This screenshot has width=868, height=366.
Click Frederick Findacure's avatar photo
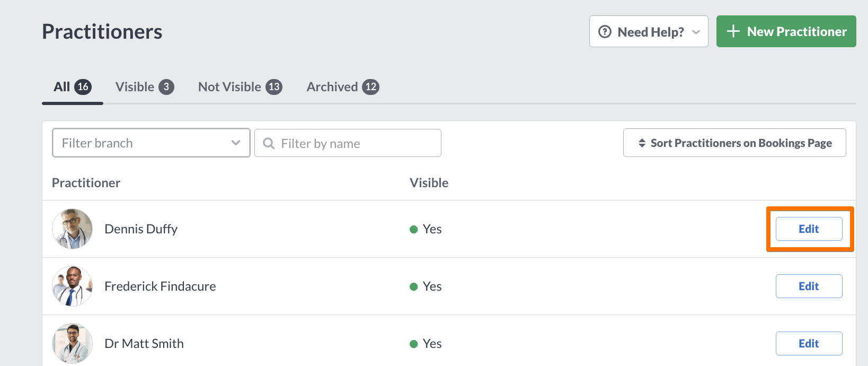[73, 286]
